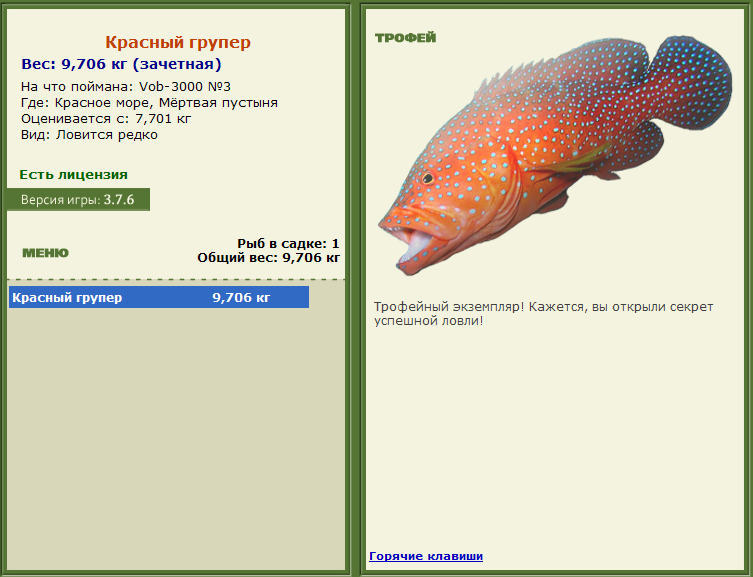The width and height of the screenshot is (753, 577).
Task: Click the Оценивается с: 7,701 кг line
Action: click(106, 119)
